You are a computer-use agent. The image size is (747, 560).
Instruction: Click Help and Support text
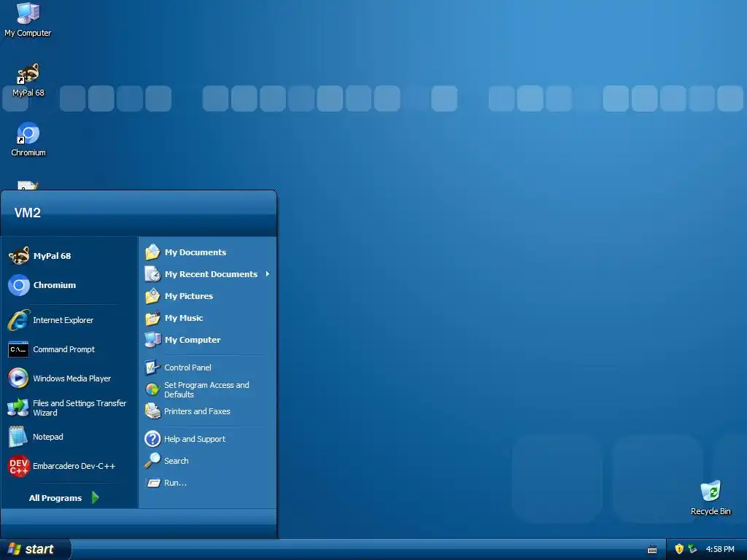coord(195,439)
